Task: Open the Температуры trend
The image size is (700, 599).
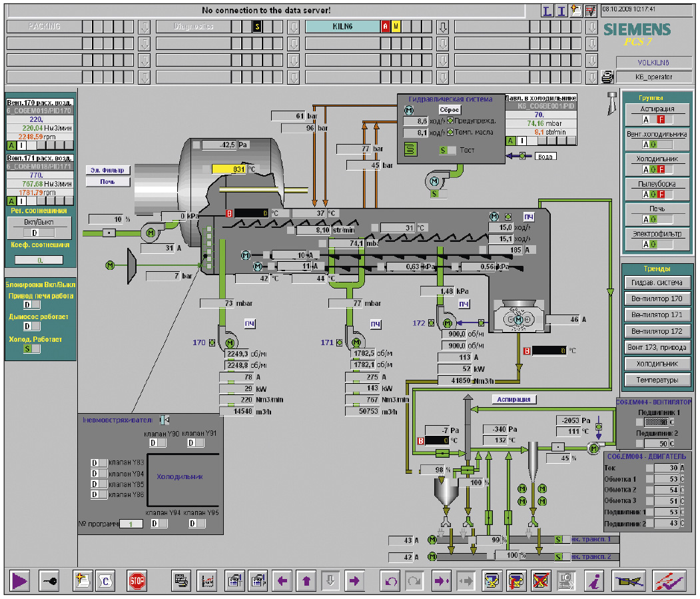Action: pyautogui.click(x=657, y=380)
